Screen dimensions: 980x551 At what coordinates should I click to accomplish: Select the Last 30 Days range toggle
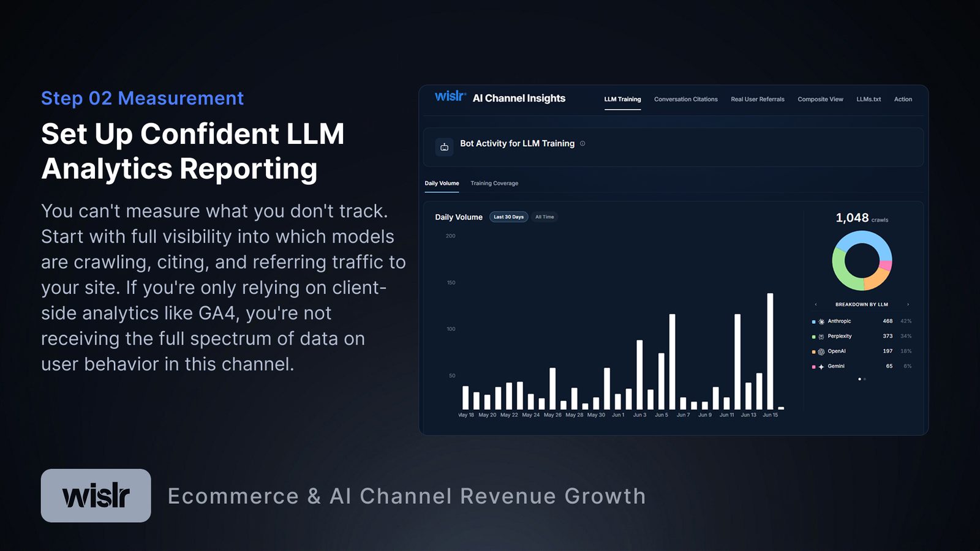(x=509, y=217)
